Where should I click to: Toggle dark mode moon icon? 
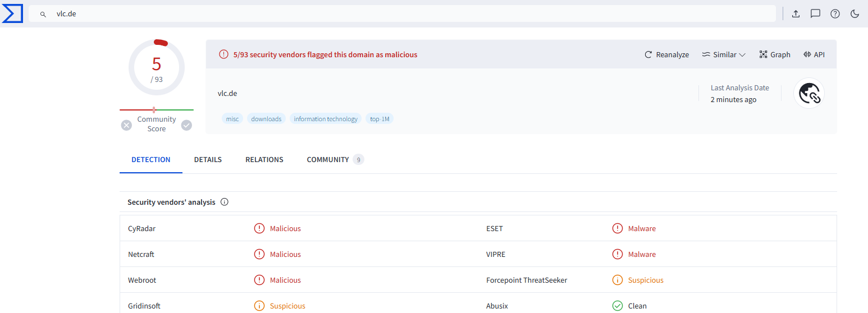[x=855, y=14]
